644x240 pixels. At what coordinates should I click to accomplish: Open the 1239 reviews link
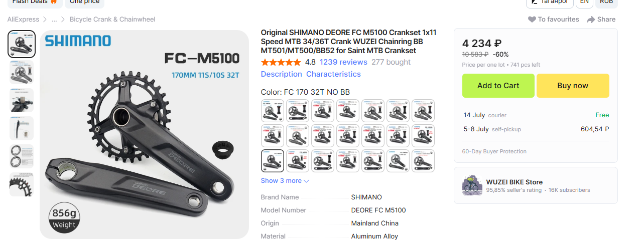(x=343, y=62)
